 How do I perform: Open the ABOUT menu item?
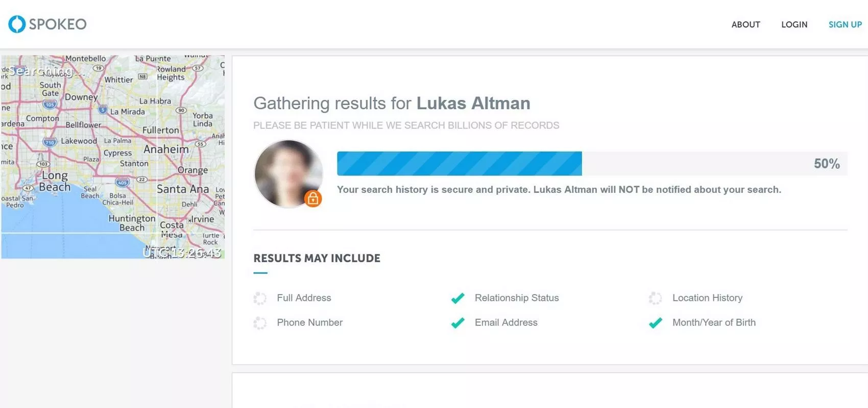[x=745, y=24]
